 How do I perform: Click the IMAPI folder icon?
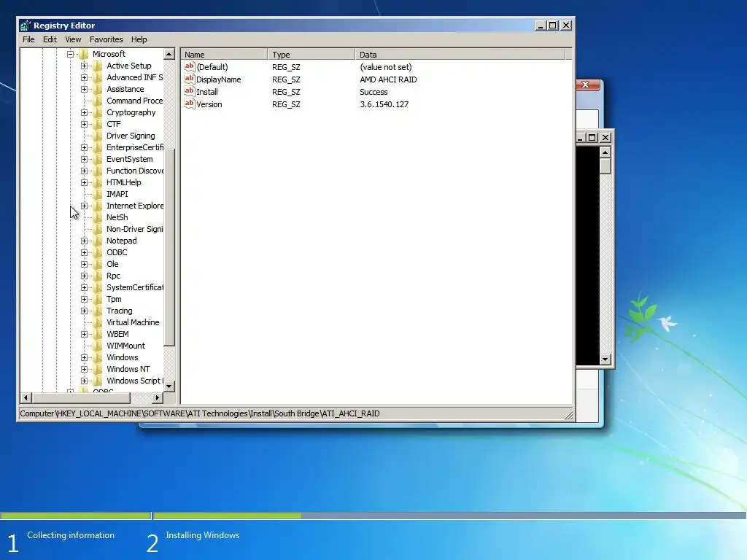(x=98, y=194)
